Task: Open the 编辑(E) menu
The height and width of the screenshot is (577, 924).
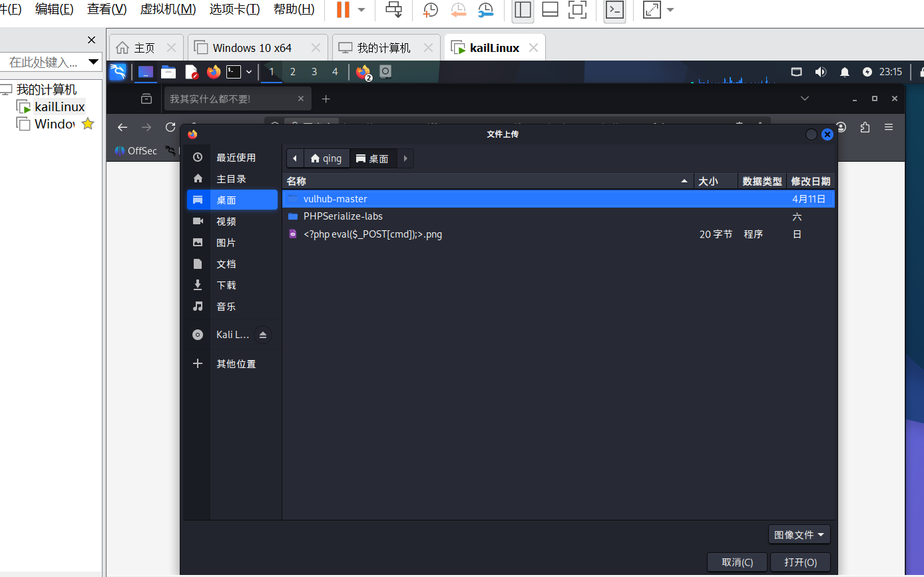Action: pyautogui.click(x=55, y=9)
